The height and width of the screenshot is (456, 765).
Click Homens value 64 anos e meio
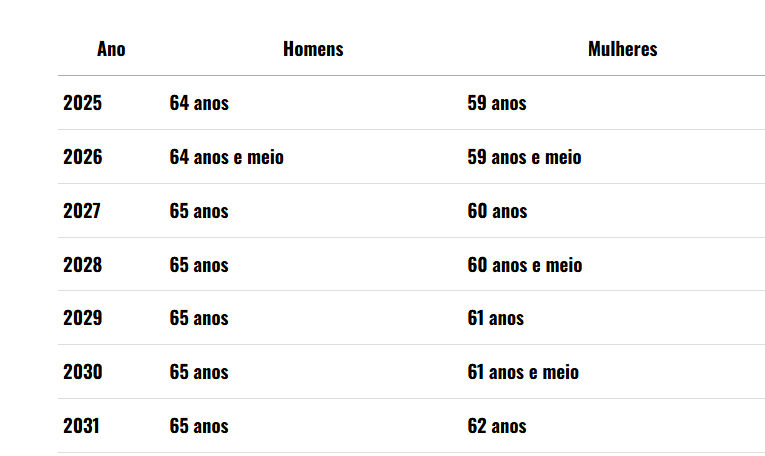(x=226, y=157)
